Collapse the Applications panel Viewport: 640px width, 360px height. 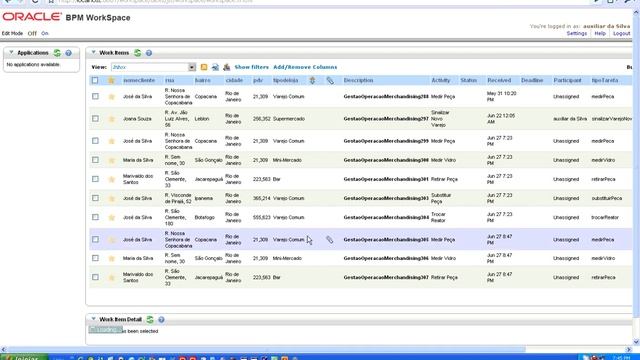tap(11, 53)
